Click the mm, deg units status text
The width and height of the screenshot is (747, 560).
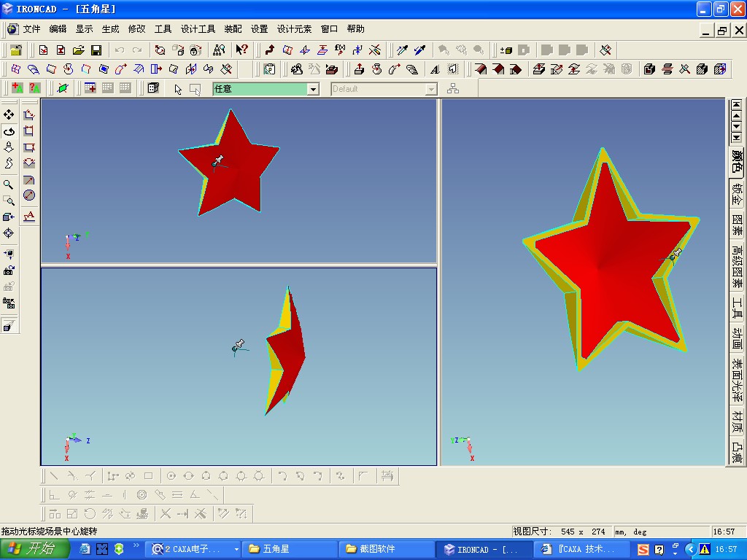(x=631, y=532)
